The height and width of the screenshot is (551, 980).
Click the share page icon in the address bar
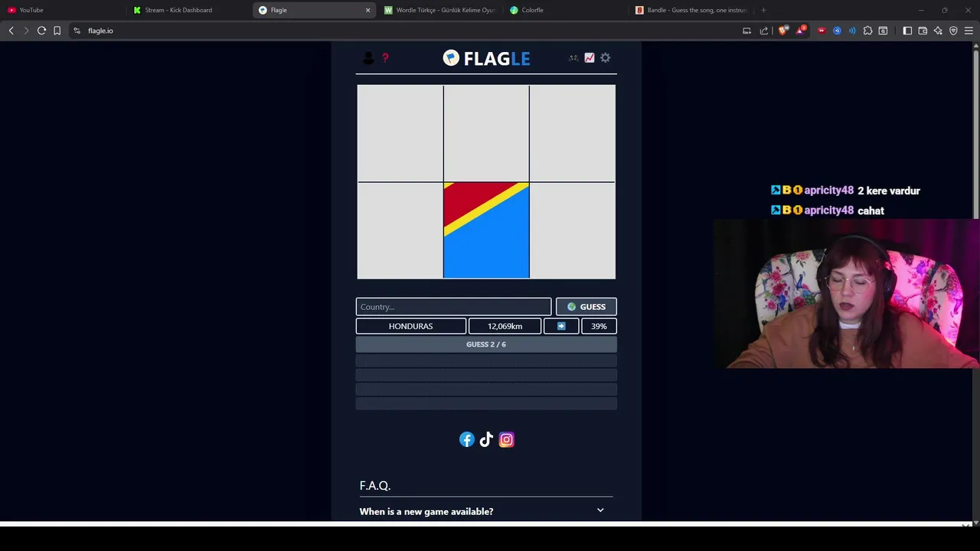pyautogui.click(x=763, y=31)
